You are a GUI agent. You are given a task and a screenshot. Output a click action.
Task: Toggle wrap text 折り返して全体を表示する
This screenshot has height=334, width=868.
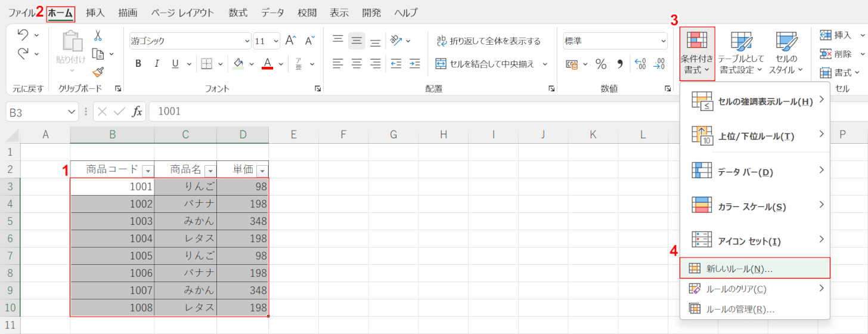(488, 41)
